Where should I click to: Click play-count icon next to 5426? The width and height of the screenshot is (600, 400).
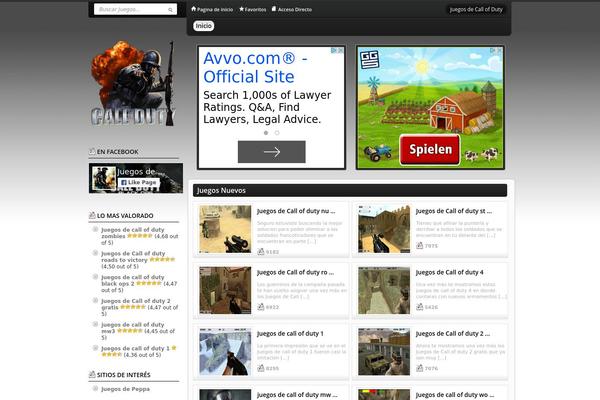click(x=419, y=307)
